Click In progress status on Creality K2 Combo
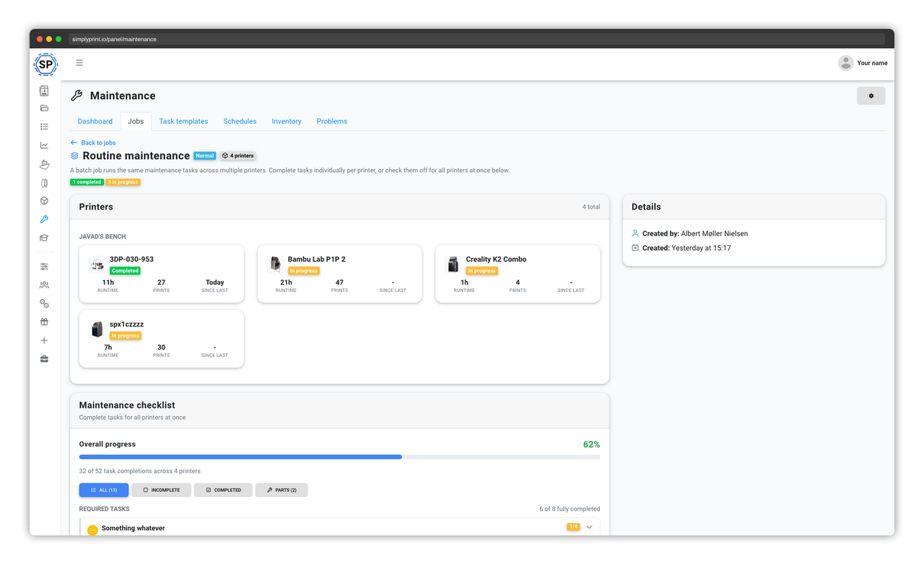Image resolution: width=924 pixels, height=565 pixels. point(482,271)
